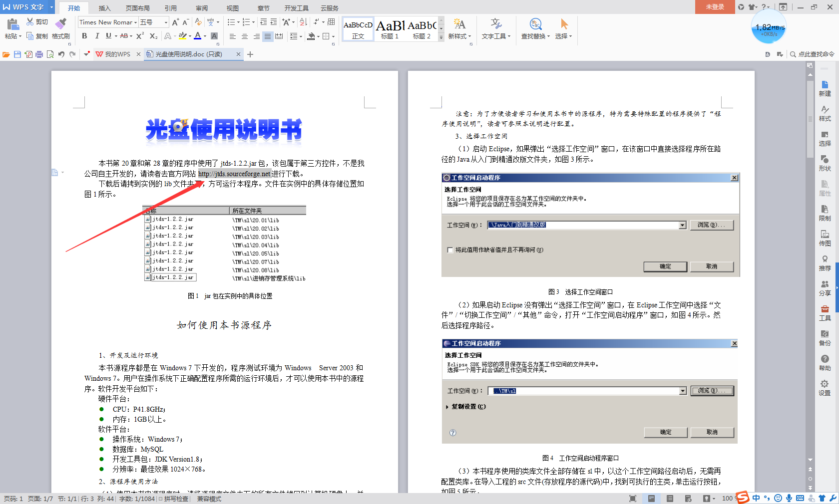The image size is (839, 504).
Task: Click the paragraph shading fill bucket
Action: pyautogui.click(x=311, y=36)
